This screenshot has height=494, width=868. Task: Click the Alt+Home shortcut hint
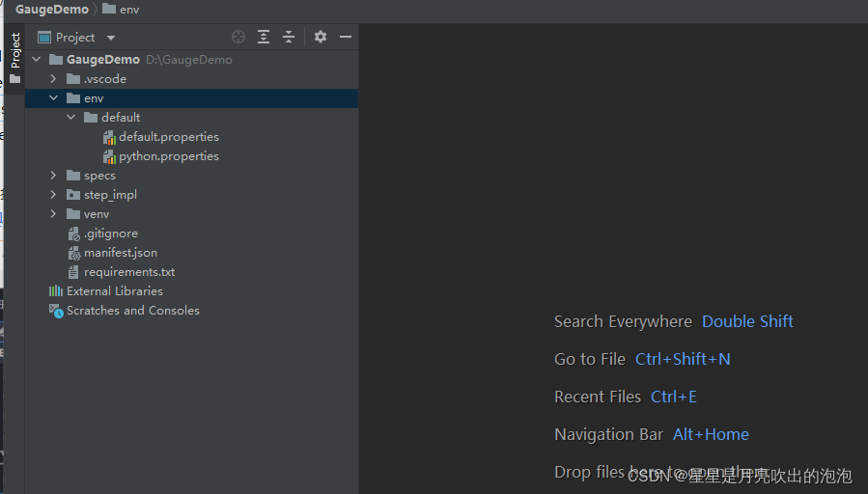pos(711,434)
